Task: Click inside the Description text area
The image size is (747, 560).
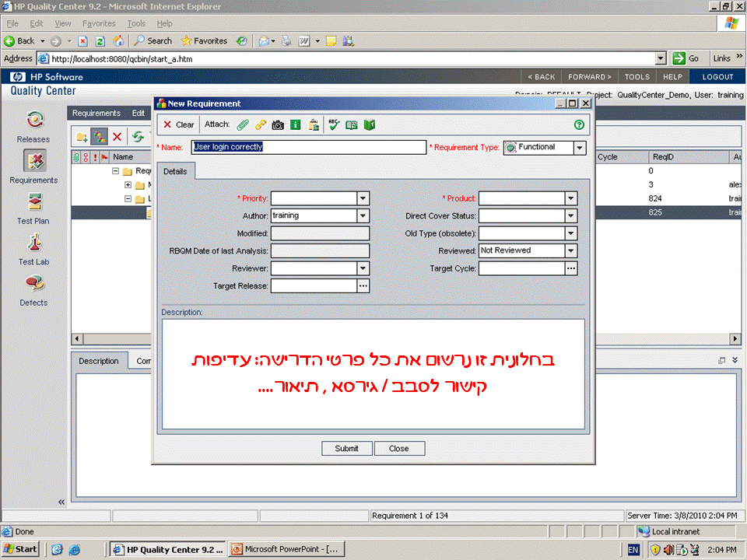Action: (x=373, y=374)
